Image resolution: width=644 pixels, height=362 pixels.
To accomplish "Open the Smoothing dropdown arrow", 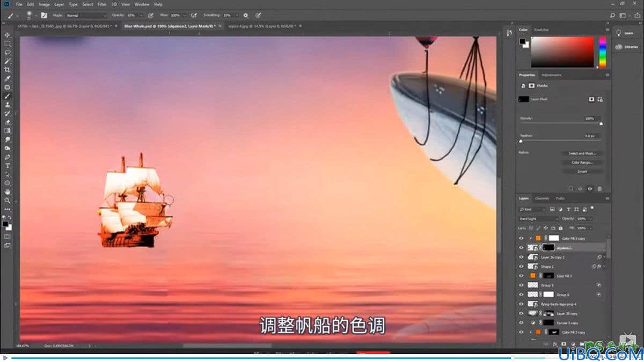I will 236,16.
